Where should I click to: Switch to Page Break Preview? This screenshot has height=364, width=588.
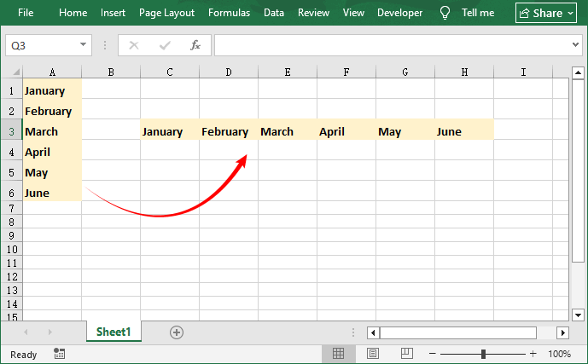click(x=406, y=354)
